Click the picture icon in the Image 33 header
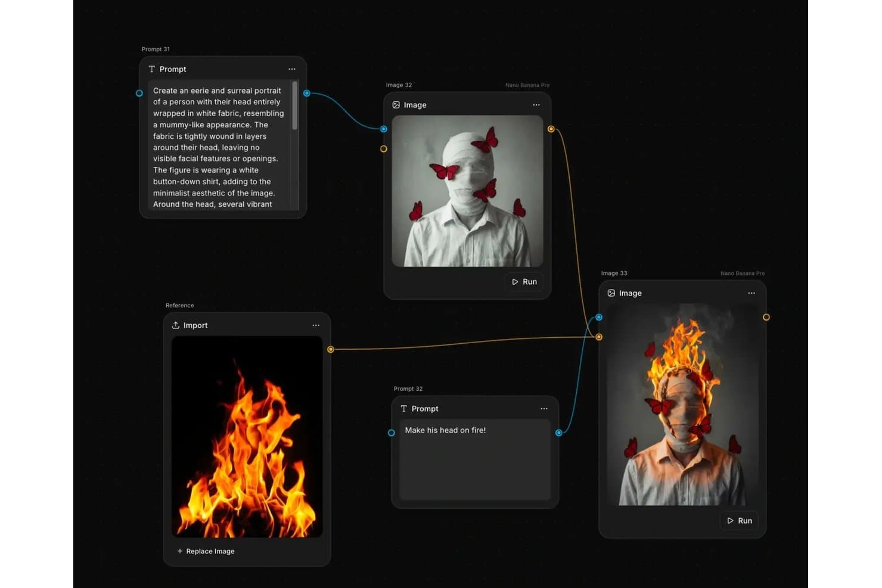Screen dimensions: 882x588 (611, 293)
